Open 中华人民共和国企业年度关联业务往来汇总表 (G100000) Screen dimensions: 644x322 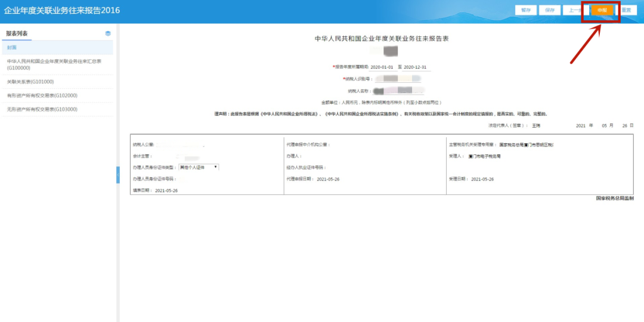pos(57,64)
